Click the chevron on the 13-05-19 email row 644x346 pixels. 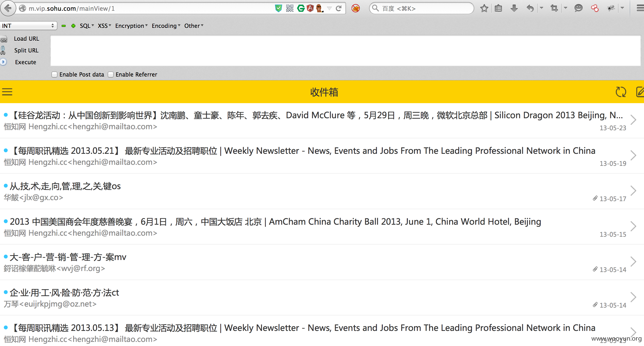[634, 155]
